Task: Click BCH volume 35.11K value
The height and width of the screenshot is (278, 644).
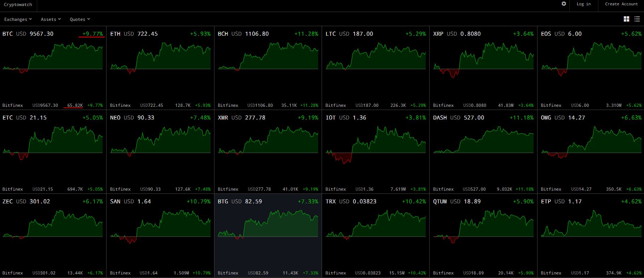Action: 289,105
